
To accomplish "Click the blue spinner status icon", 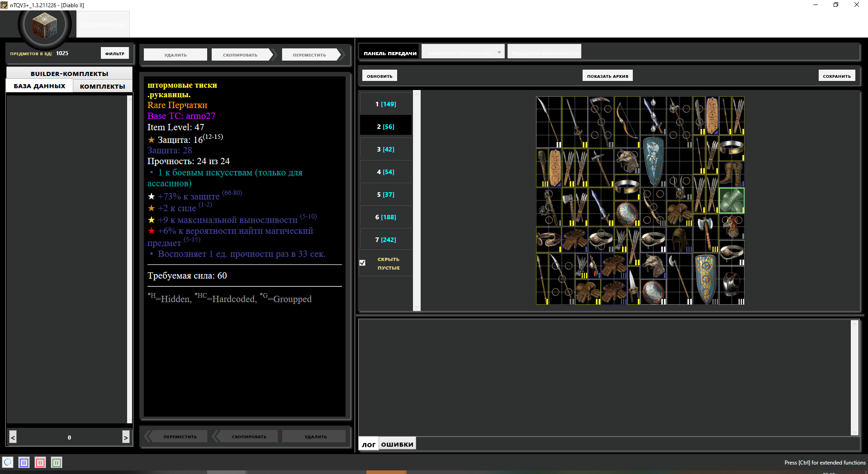I will (8, 462).
